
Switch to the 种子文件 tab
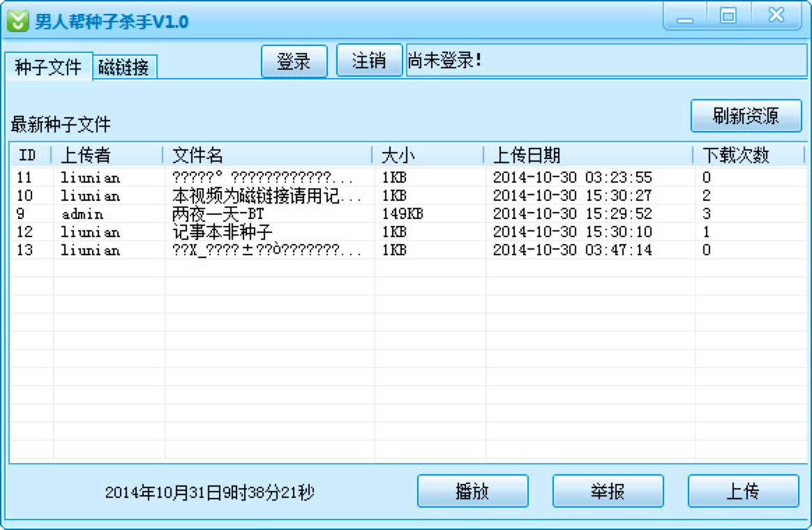49,67
